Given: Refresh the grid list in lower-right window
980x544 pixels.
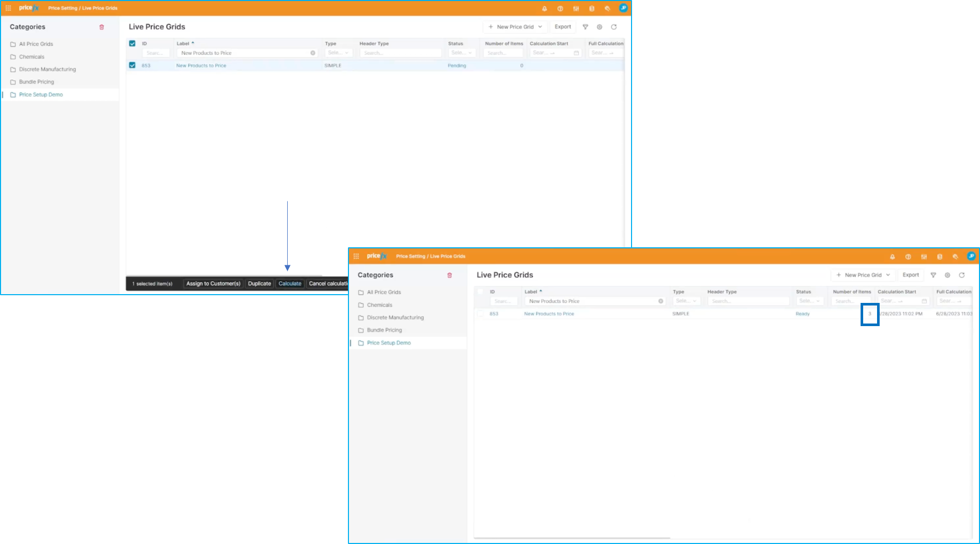Looking at the screenshot, I should [962, 275].
